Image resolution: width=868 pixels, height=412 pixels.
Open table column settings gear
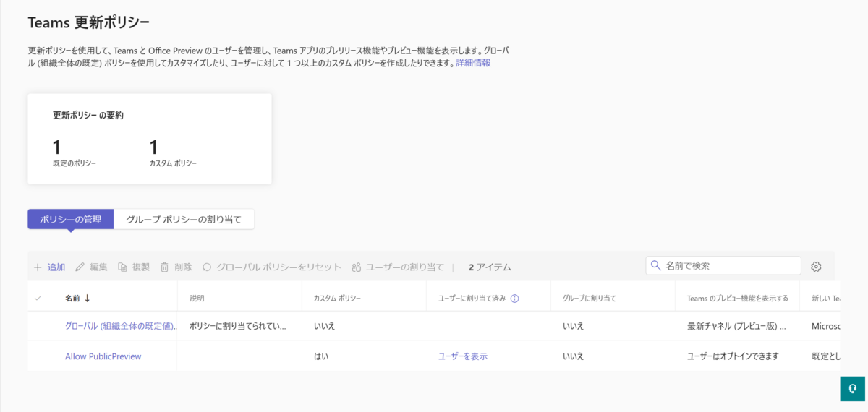(816, 267)
